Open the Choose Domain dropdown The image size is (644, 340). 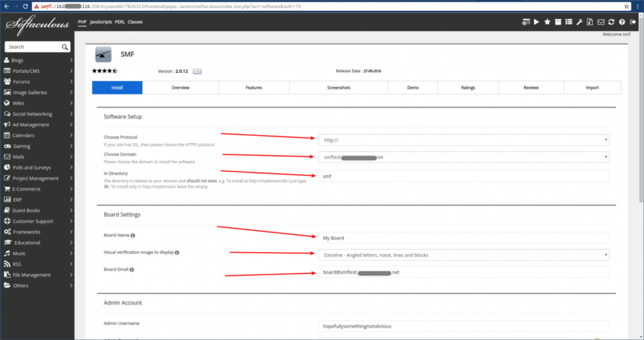(464, 157)
